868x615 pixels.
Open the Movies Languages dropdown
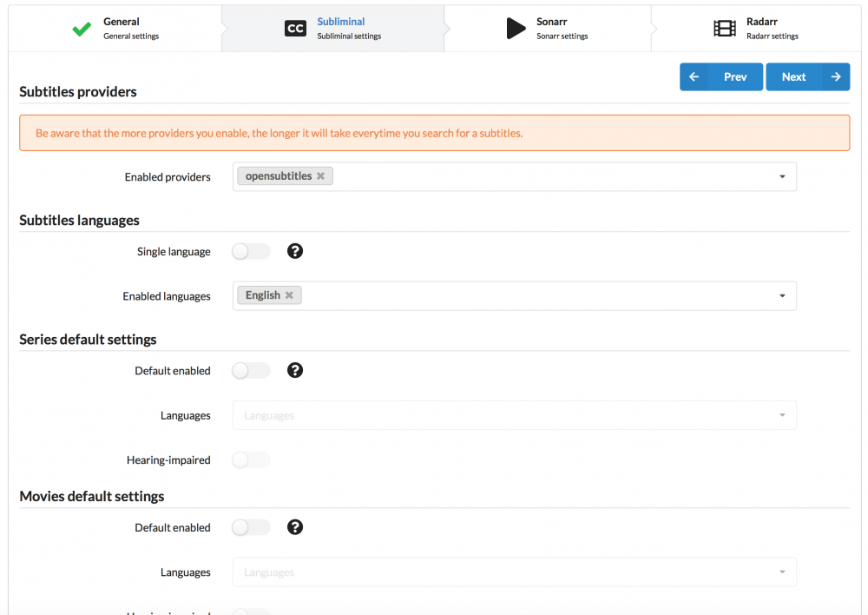click(x=514, y=572)
